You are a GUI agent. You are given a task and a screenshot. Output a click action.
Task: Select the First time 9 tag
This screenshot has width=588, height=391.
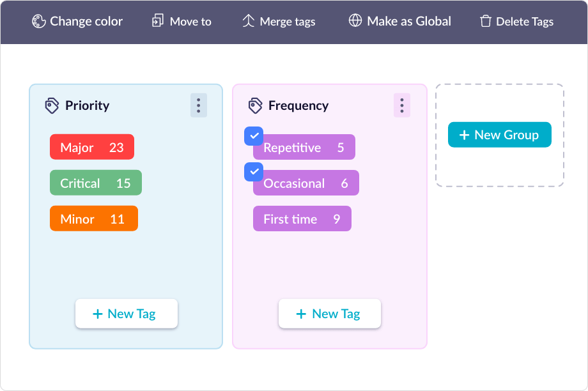tap(302, 218)
